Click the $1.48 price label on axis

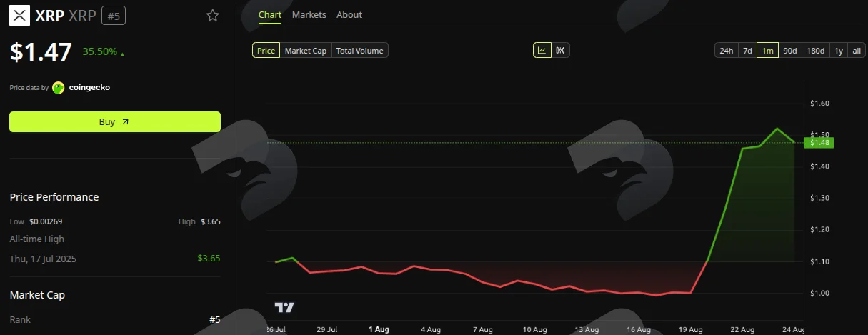[x=819, y=143]
